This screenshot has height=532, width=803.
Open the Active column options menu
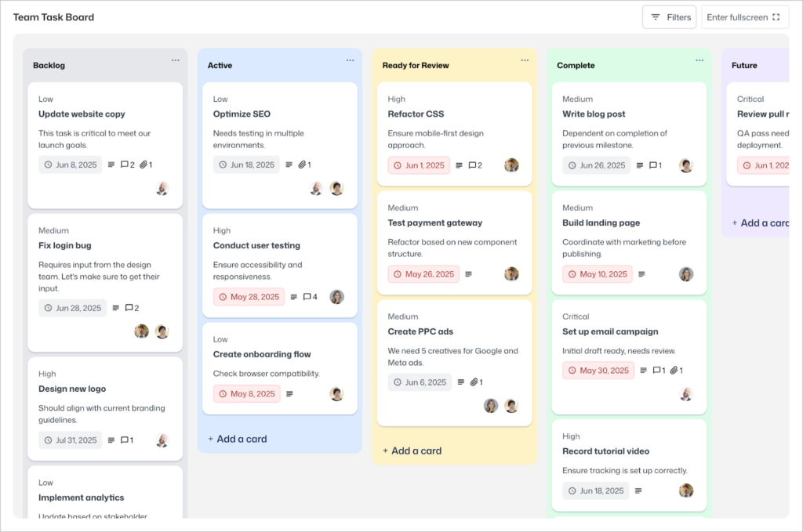click(351, 60)
